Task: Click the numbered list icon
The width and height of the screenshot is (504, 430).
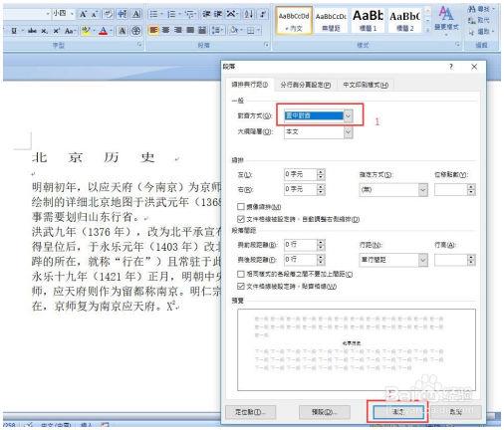Action: click(171, 14)
